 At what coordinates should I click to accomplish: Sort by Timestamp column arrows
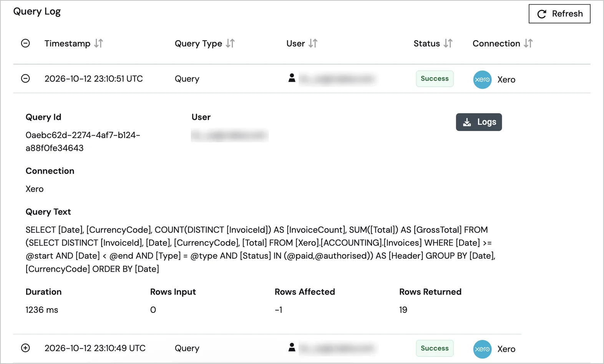coord(99,43)
